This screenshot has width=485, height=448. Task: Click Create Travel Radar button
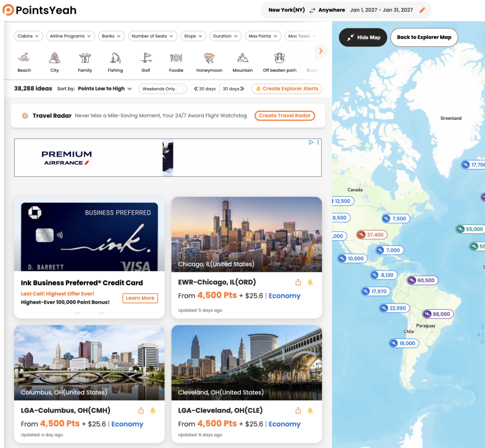coord(285,116)
